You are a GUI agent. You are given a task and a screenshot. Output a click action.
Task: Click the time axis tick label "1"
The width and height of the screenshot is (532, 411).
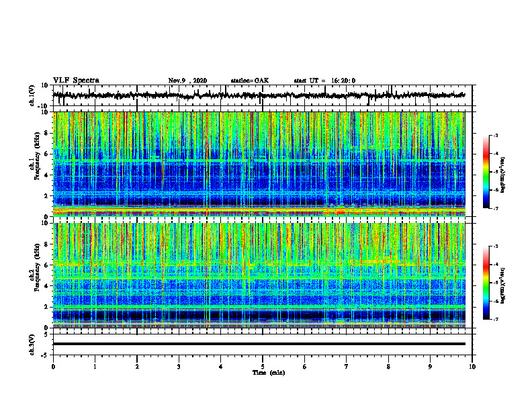95,367
